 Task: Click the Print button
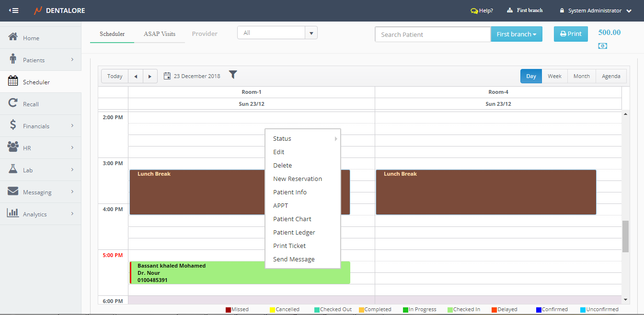pyautogui.click(x=571, y=34)
